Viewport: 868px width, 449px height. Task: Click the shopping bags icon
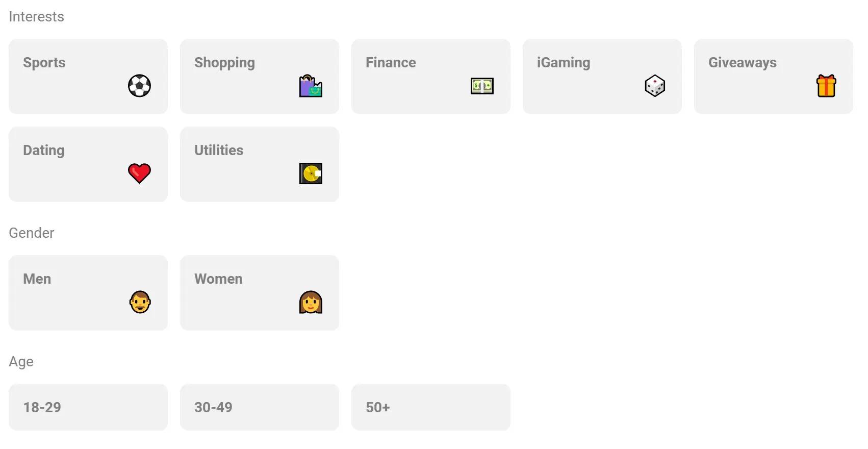[311, 86]
